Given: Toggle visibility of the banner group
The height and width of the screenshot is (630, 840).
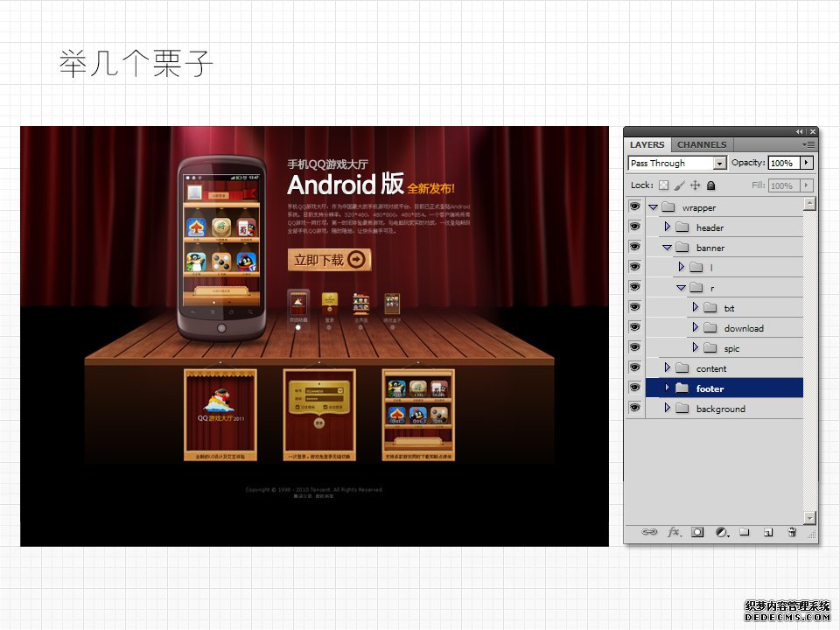Looking at the screenshot, I should pos(635,247).
